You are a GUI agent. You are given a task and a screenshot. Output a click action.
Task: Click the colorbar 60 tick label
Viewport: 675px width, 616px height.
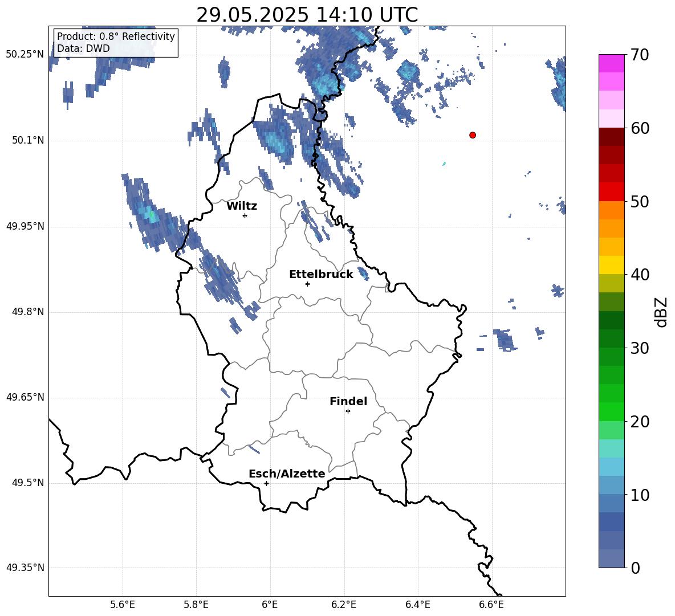640,128
